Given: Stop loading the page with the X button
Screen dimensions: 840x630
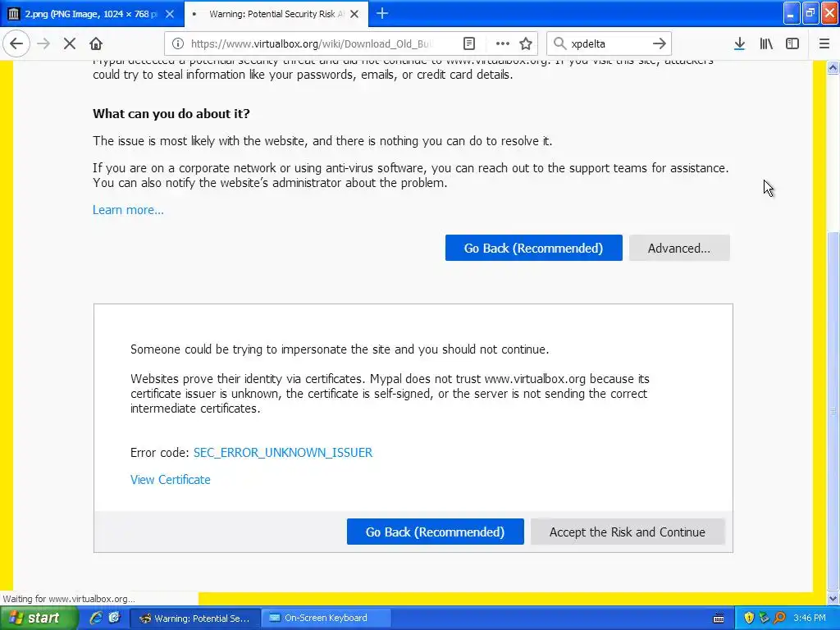Looking at the screenshot, I should coord(70,43).
